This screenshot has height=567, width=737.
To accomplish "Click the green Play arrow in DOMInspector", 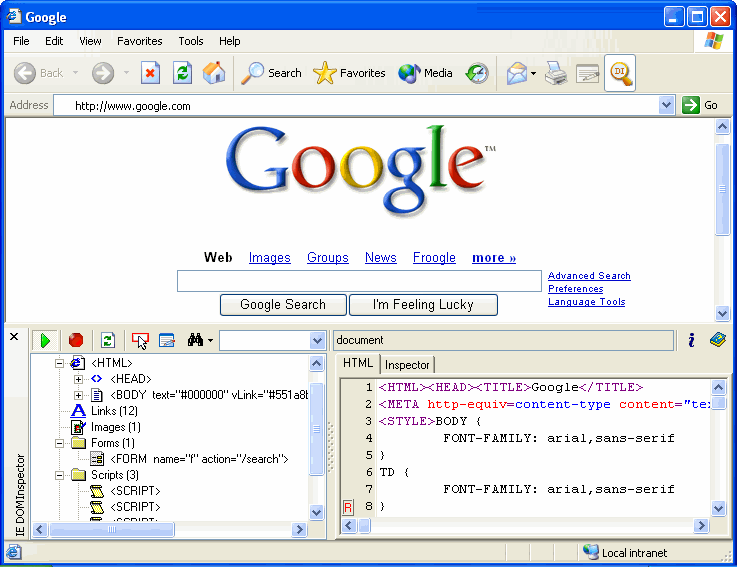I will pos(45,340).
